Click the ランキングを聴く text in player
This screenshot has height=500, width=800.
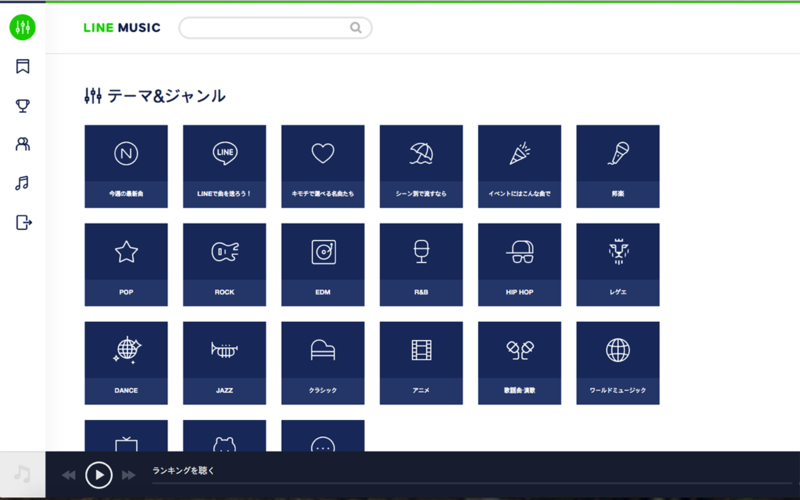tap(184, 470)
